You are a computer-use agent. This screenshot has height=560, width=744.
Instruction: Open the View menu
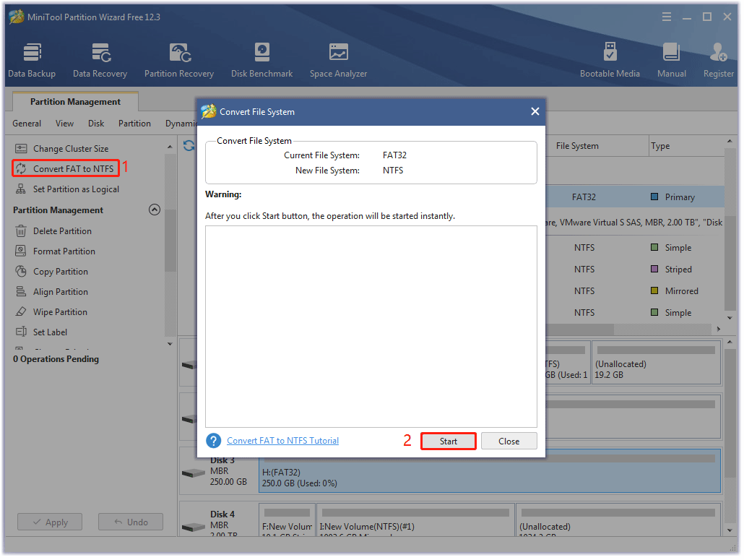[64, 124]
